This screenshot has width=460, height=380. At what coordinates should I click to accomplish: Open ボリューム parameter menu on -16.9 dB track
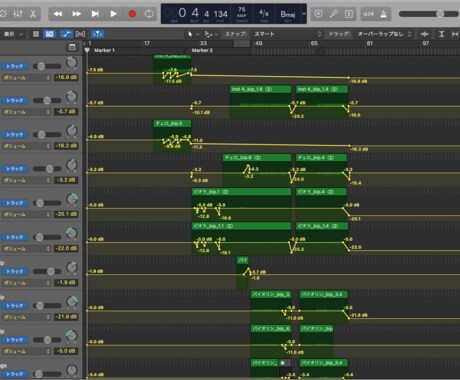pyautogui.click(x=27, y=77)
